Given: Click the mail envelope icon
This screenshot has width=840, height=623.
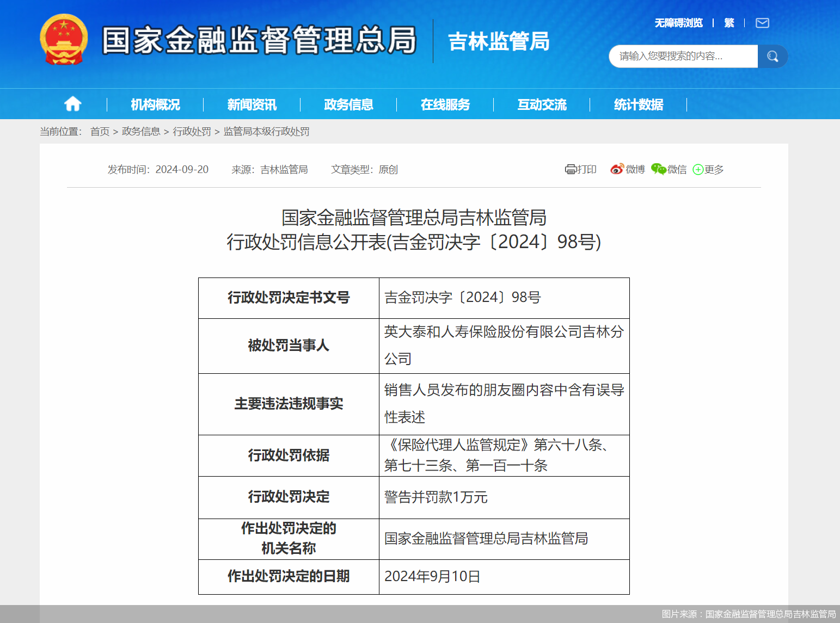Looking at the screenshot, I should (x=762, y=23).
